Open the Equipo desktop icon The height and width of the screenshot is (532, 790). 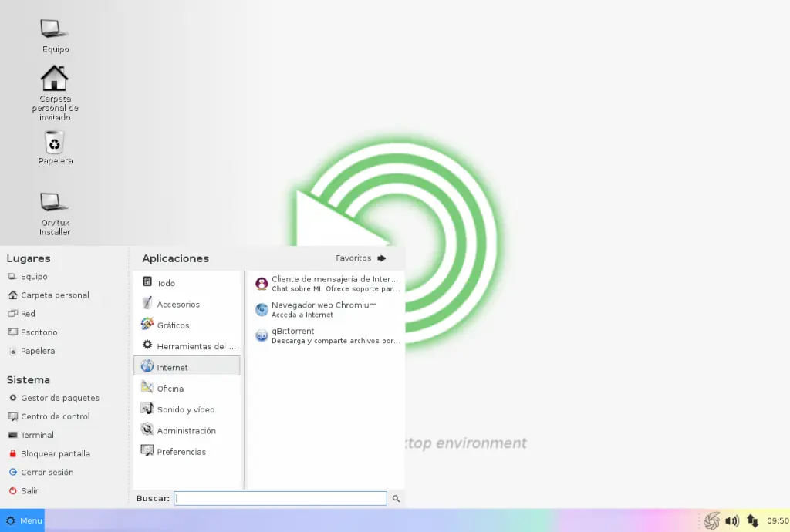55,35
